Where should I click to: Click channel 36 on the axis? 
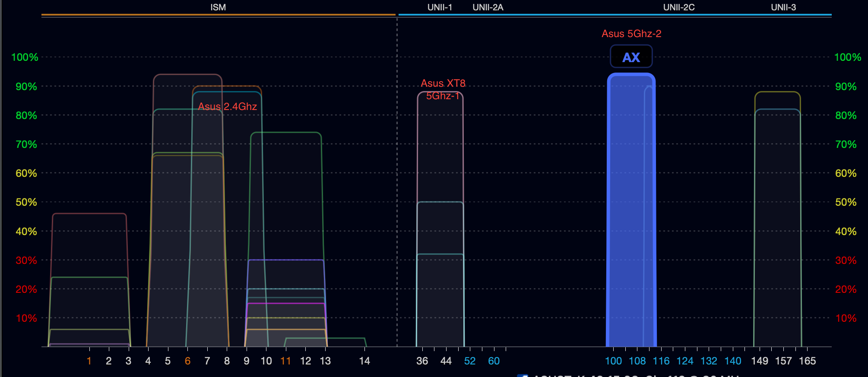422,361
